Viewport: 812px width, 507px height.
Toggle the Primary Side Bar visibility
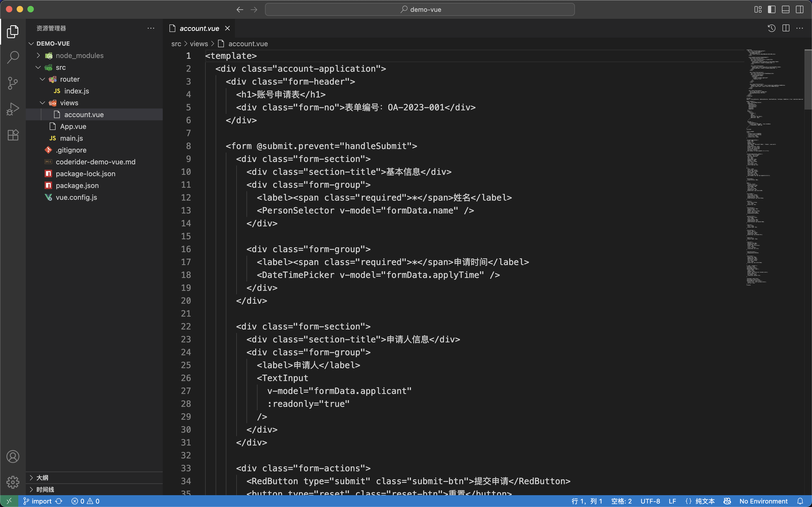[x=771, y=9]
